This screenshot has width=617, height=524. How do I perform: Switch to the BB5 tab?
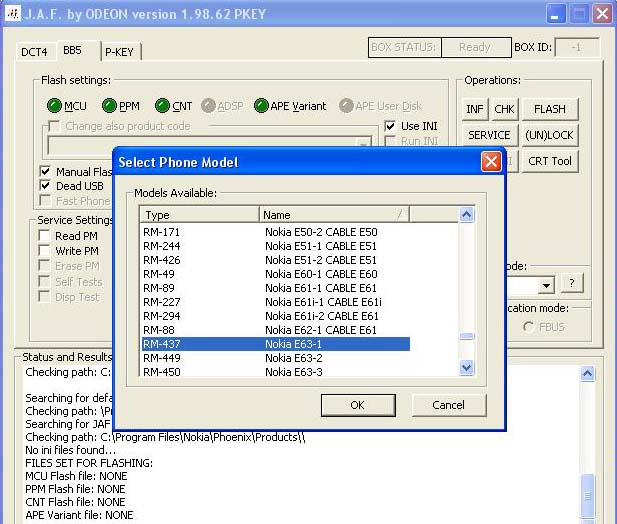pos(78,50)
